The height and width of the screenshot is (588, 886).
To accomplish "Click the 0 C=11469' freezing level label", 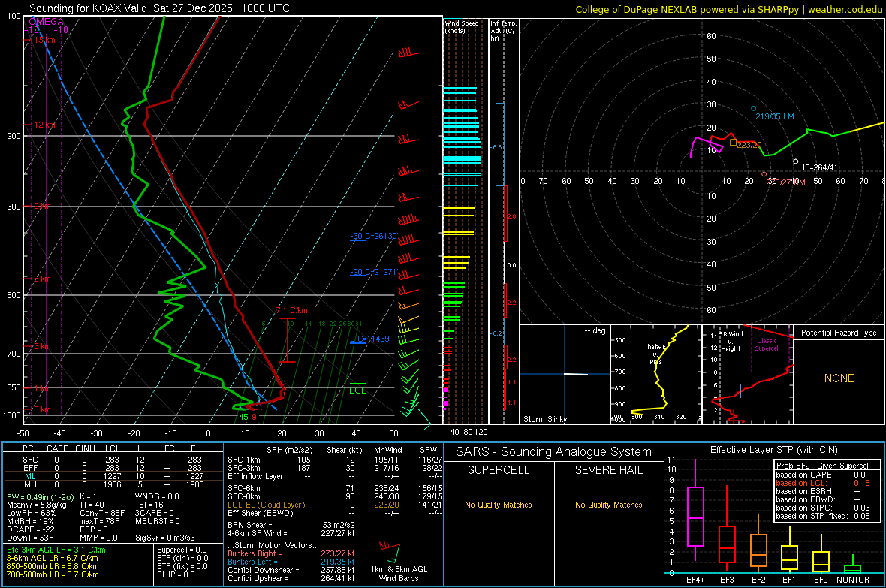I will tap(370, 339).
